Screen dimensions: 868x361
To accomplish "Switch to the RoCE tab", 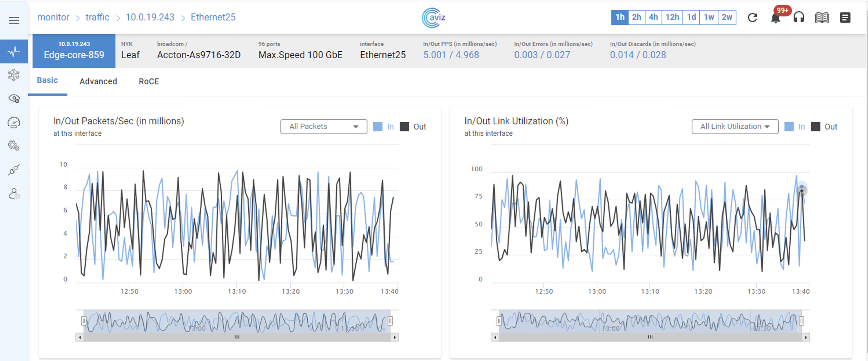I will tap(149, 81).
